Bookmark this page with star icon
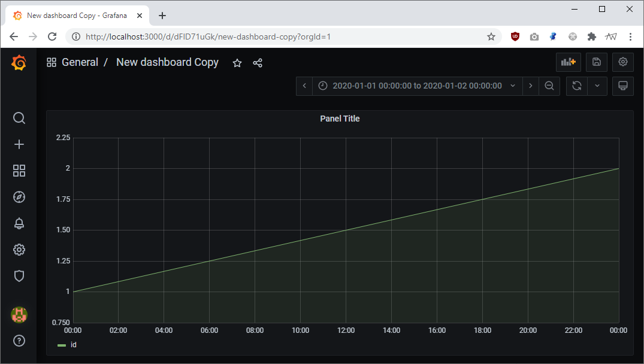The width and height of the screenshot is (644, 364). 491,37
